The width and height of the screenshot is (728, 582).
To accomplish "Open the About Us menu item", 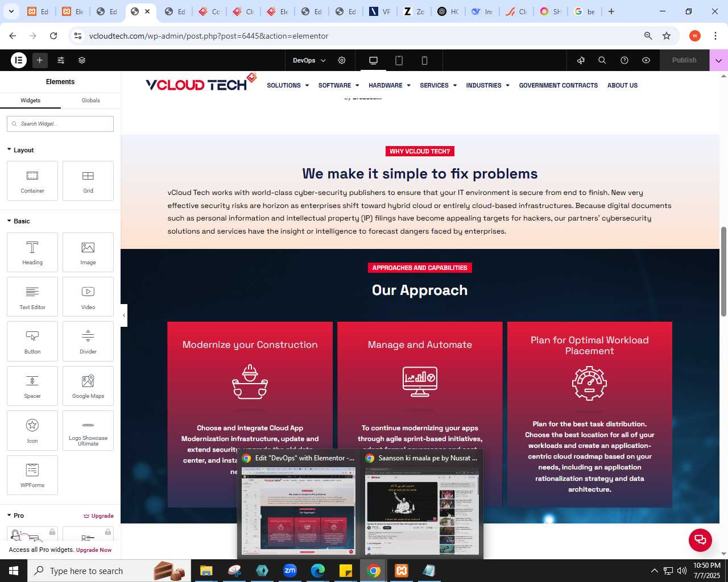I will [x=622, y=85].
